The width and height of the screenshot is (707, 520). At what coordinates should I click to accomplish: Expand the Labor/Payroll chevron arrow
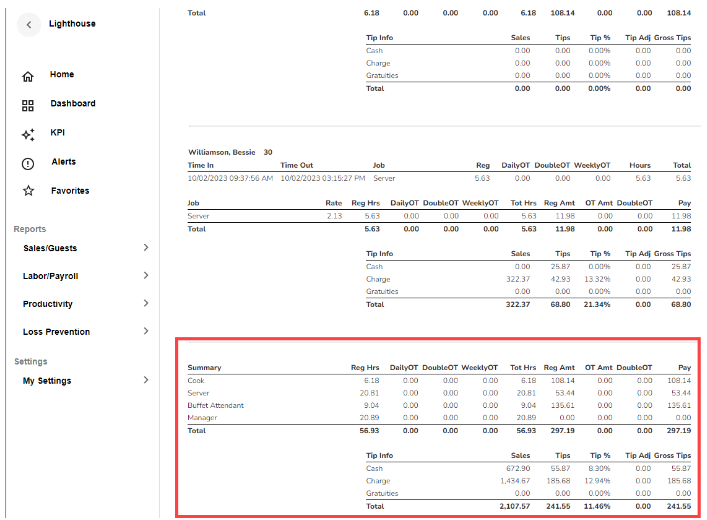click(146, 276)
